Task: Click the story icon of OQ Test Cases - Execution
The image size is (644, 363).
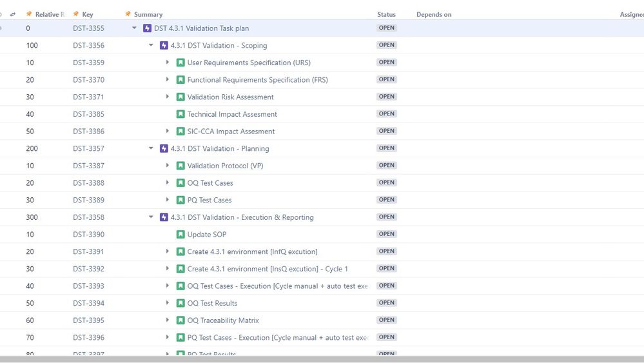Action: pos(181,286)
